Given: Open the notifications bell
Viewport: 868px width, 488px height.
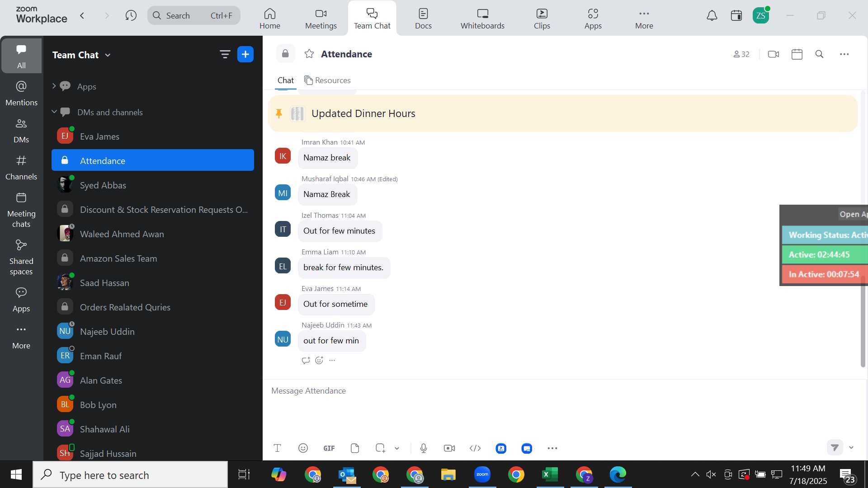Looking at the screenshot, I should pyautogui.click(x=712, y=16).
